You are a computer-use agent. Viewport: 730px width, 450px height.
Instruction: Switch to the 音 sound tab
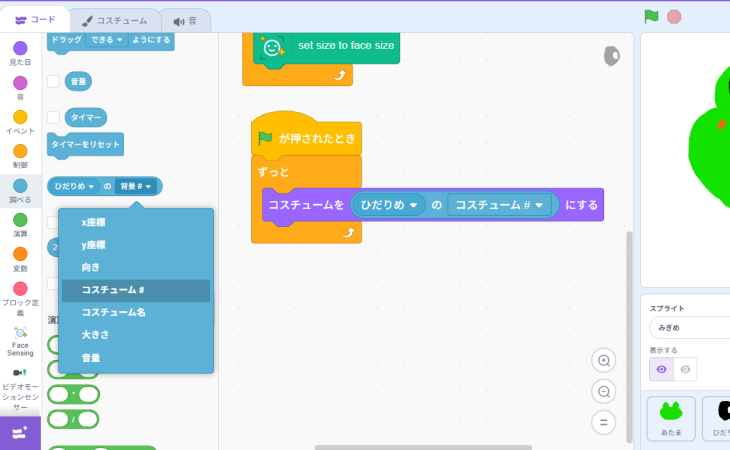[185, 20]
